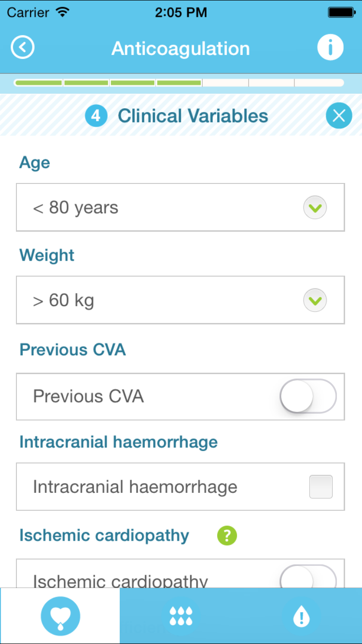Tap the Clinical Variables heading
The height and width of the screenshot is (644, 362).
coord(193,116)
